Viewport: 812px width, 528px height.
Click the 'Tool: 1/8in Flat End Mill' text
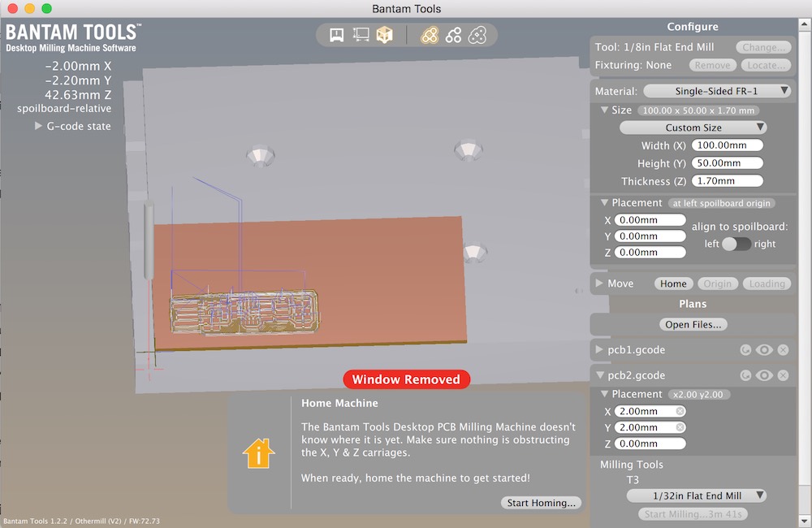[654, 47]
